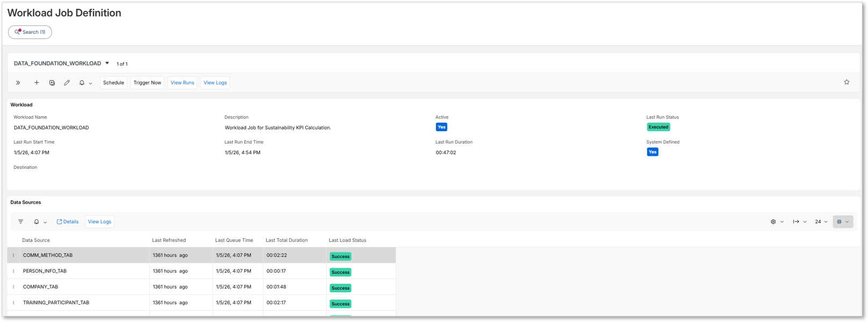868x322 pixels.
Task: Open Data Sources settings gear icon
Action: click(773, 221)
